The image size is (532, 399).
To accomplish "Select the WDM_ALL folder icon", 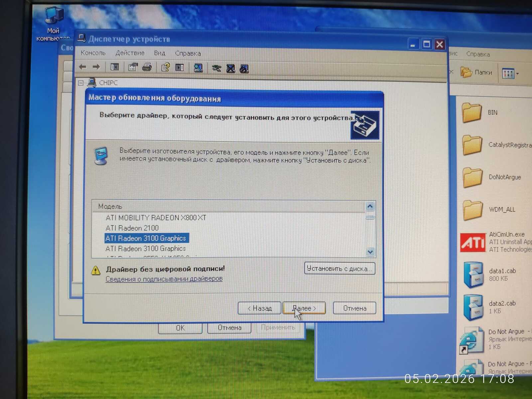I will 472,210.
